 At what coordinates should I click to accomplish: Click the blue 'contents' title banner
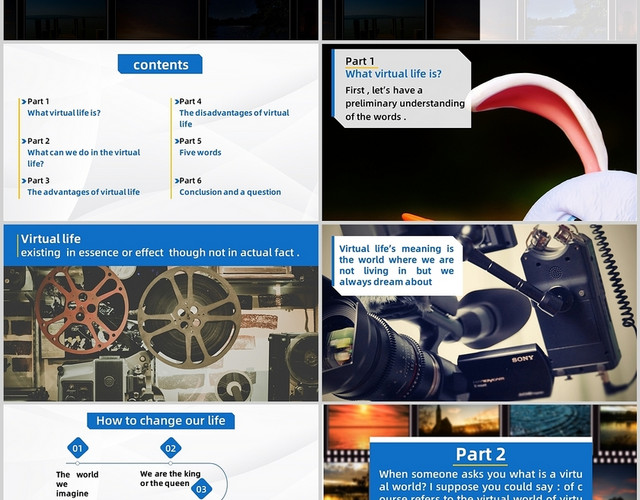point(160,64)
